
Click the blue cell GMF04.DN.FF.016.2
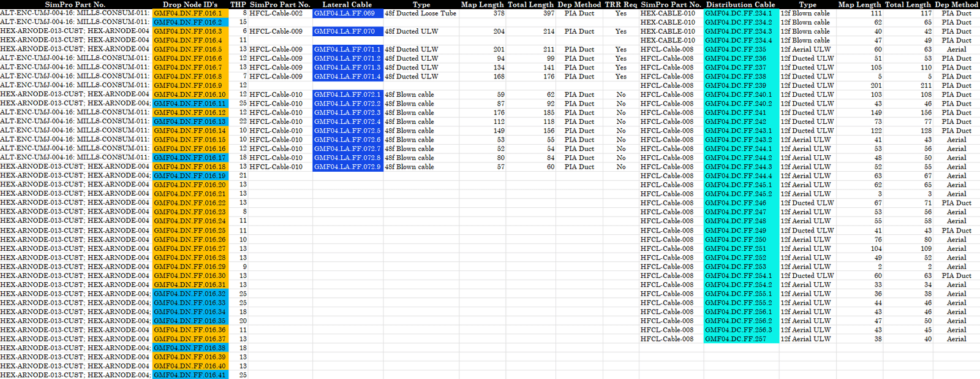click(190, 22)
